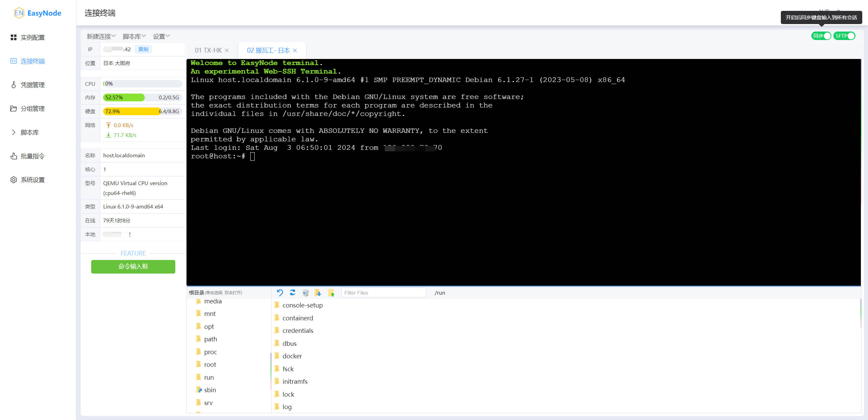
Task: Select opt folder in root tree
Action: tap(209, 326)
